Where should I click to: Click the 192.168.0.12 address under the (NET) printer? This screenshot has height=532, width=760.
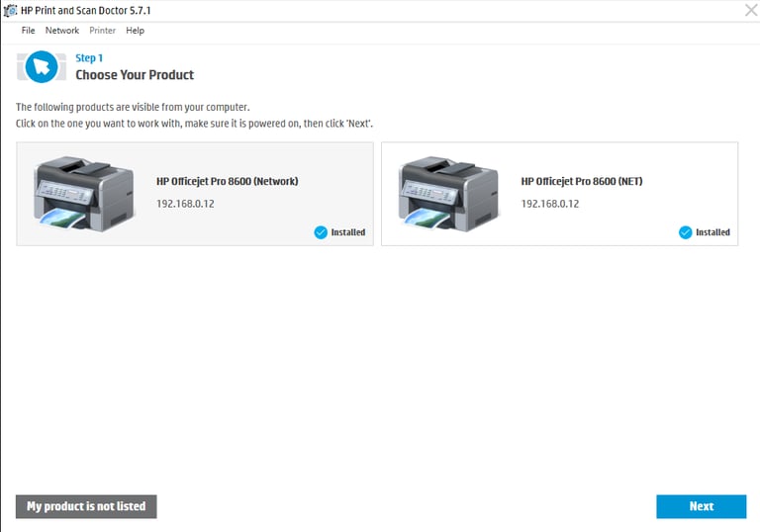coord(550,204)
